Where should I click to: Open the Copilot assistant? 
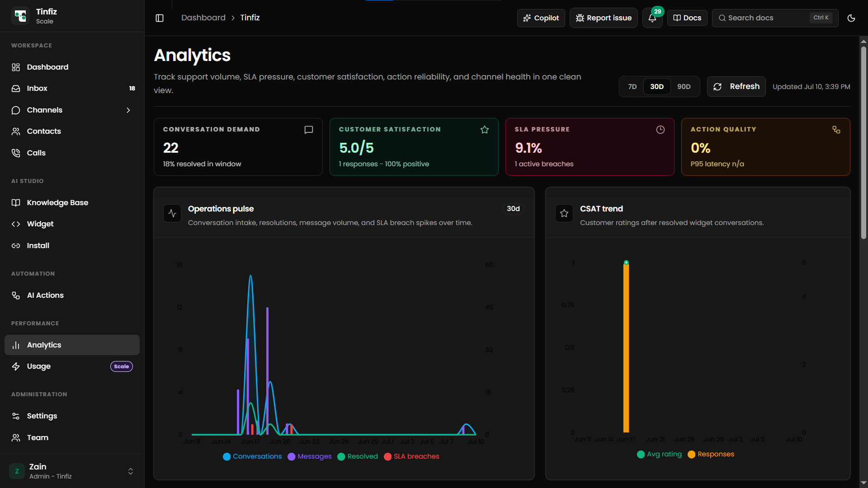[x=541, y=18]
